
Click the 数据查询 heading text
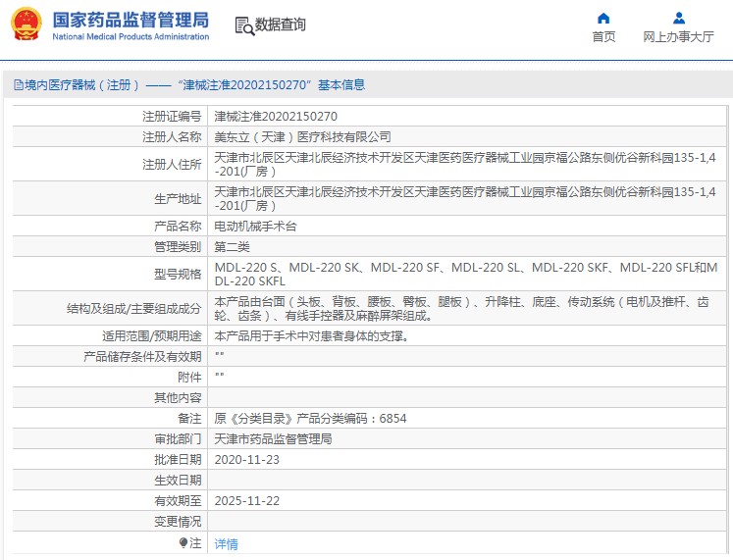tap(280, 25)
